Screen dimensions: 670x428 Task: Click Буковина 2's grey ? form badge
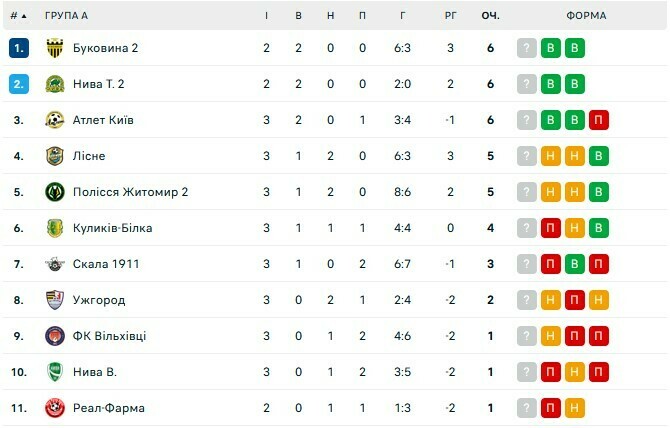527,48
